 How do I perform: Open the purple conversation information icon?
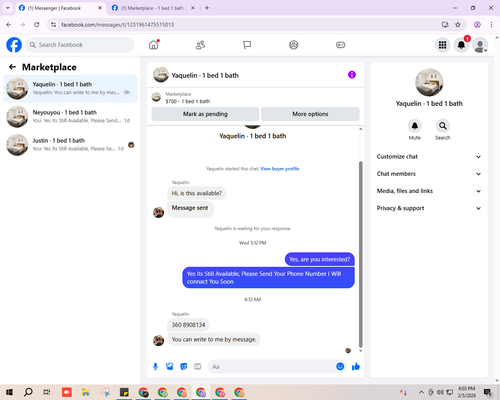[x=352, y=75]
